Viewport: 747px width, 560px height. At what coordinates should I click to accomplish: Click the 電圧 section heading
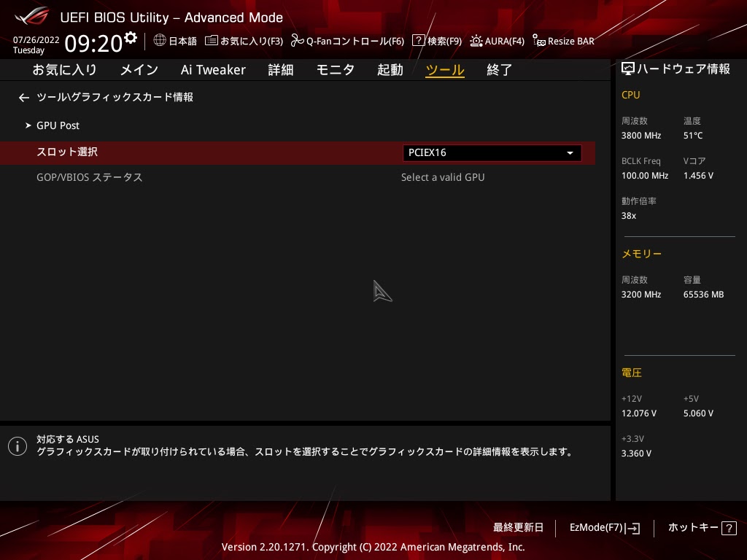pyautogui.click(x=631, y=373)
